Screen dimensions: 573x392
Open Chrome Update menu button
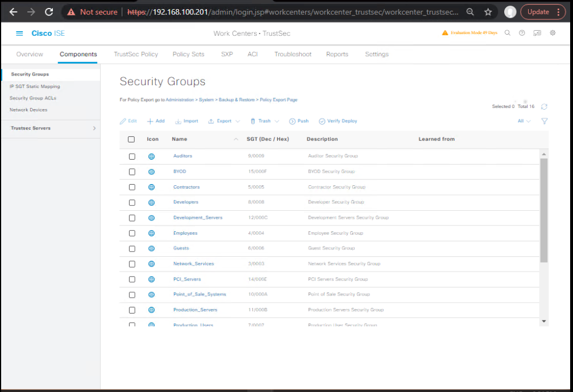pos(543,12)
